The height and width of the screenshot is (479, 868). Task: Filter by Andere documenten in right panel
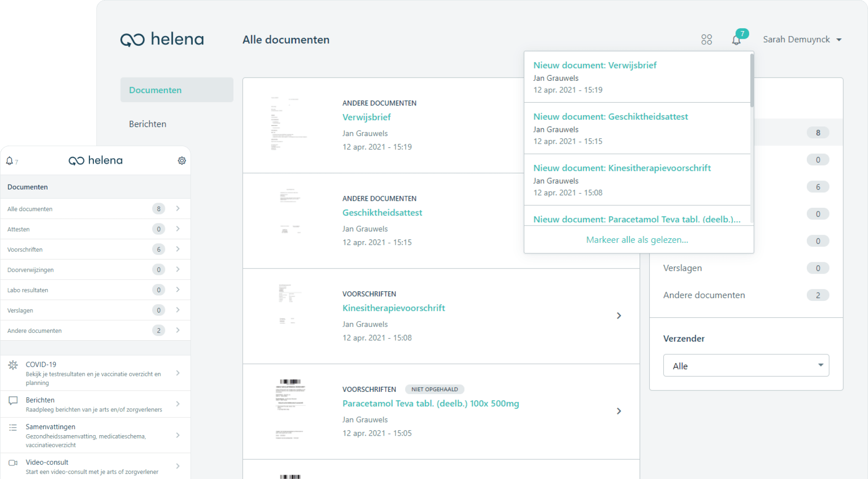[x=704, y=295]
